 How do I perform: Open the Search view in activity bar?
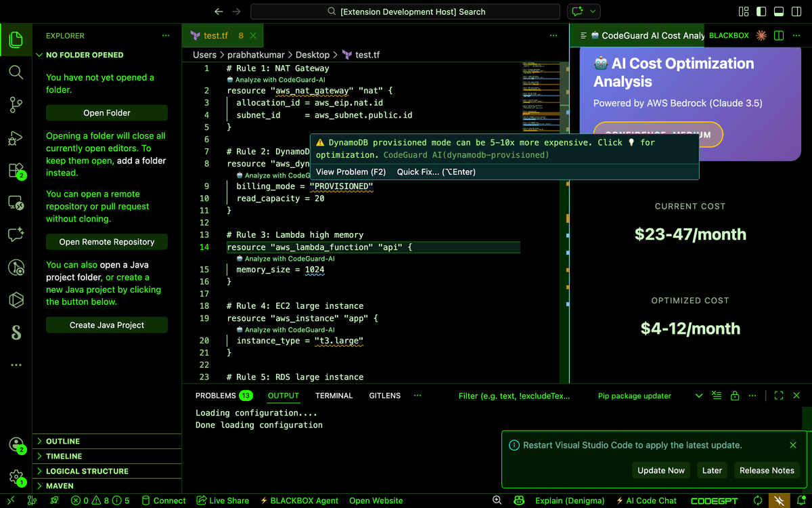[x=16, y=72]
